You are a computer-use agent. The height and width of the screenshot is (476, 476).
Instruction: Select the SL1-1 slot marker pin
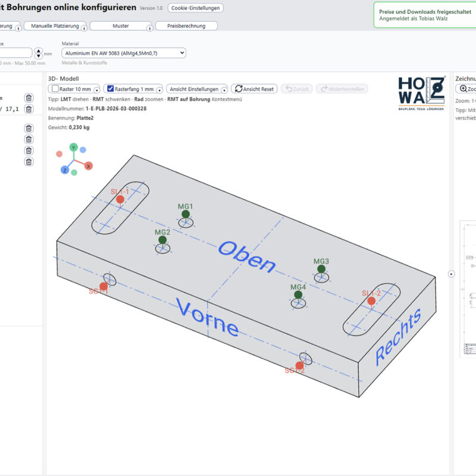[120, 199]
